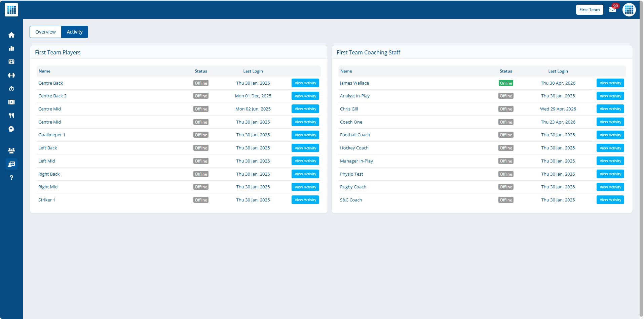Switch to the Activity tab
The width and height of the screenshot is (644, 319).
tap(75, 32)
